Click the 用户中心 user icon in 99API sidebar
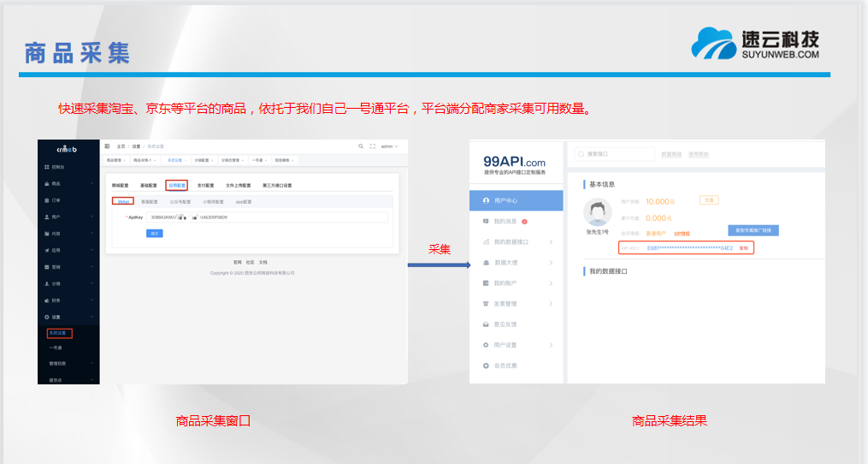The height and width of the screenshot is (464, 868). pos(485,200)
